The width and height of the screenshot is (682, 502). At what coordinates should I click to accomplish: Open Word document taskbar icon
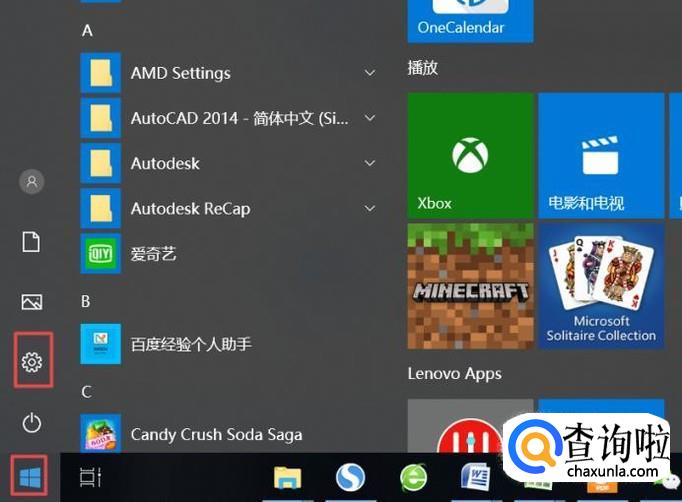point(476,478)
